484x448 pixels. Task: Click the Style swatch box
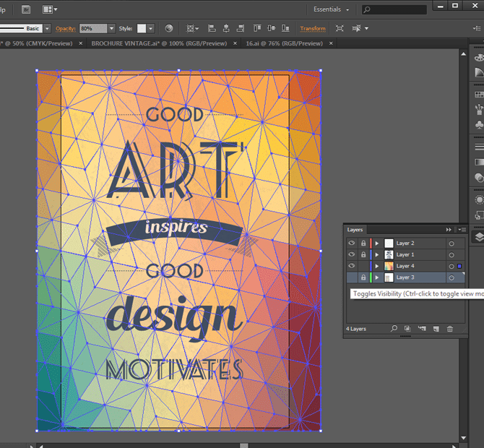(142, 28)
